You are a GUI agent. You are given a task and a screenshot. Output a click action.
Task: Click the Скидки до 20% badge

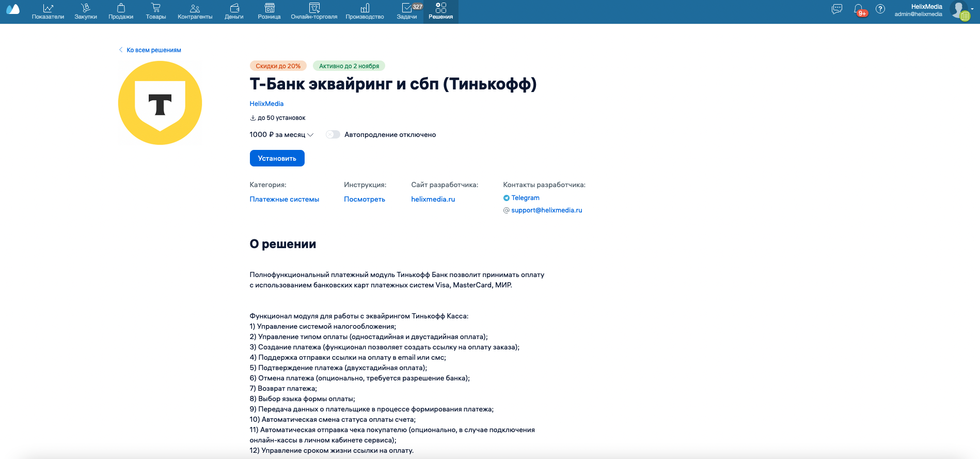(278, 66)
